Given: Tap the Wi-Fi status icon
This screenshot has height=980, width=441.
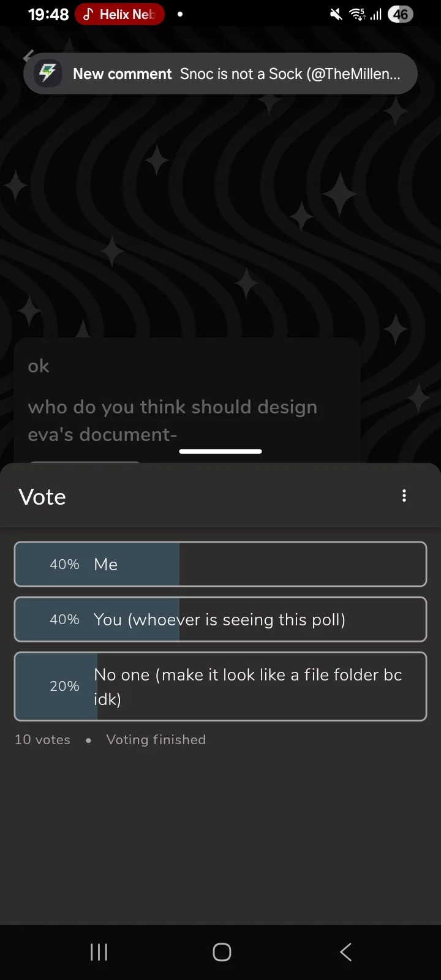Looking at the screenshot, I should click(357, 14).
